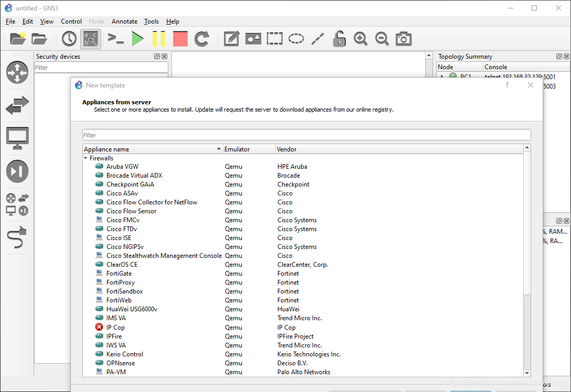Float the Security devices panel
This screenshot has width=571, height=392.
tap(157, 57)
